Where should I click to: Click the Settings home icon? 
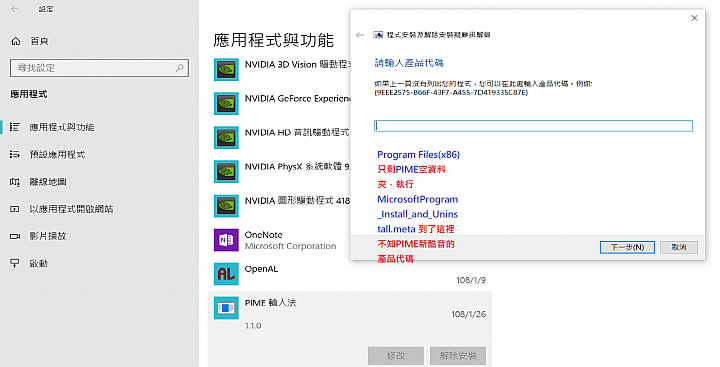(x=16, y=41)
